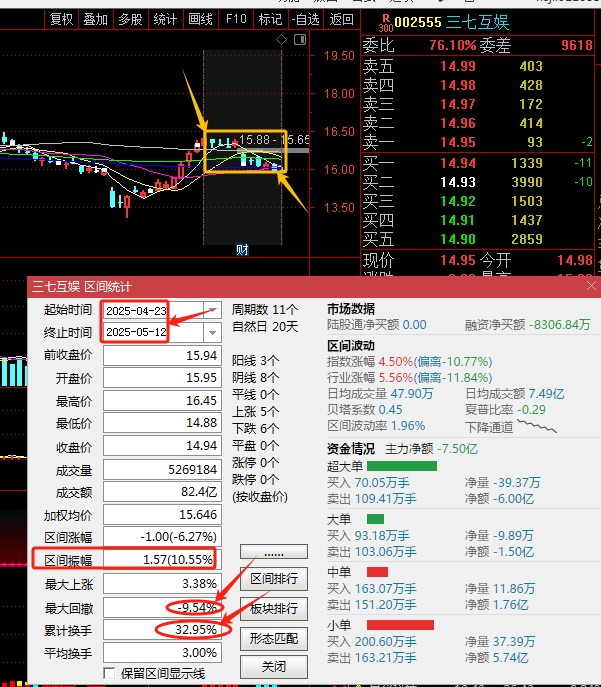Image resolution: width=601 pixels, height=687 pixels.
Task: Click the 下降通道 trend line graphic
Action: [537, 426]
